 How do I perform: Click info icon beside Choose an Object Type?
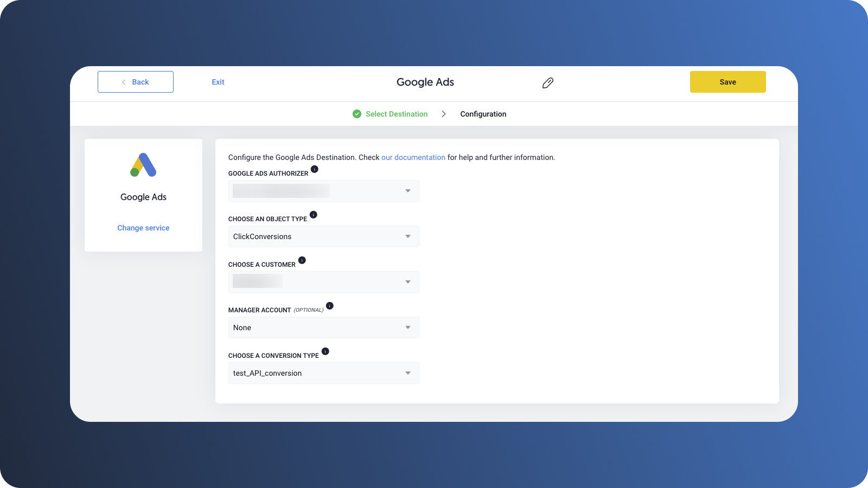(x=314, y=215)
